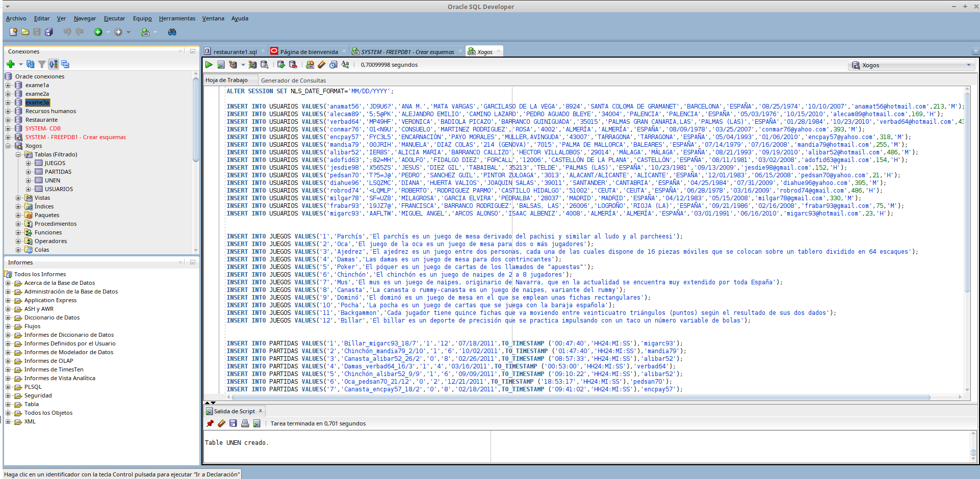Toggle the filter funnel in Conexiones panel

[42, 64]
